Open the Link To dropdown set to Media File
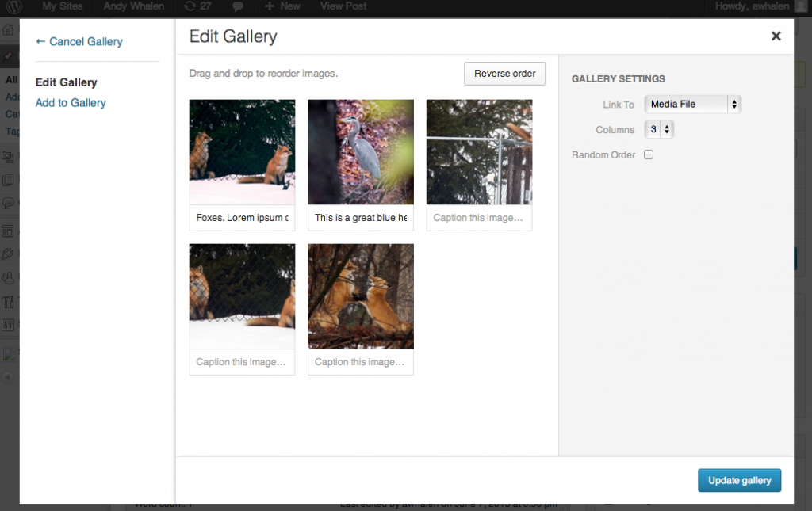This screenshot has height=511, width=812. point(692,104)
